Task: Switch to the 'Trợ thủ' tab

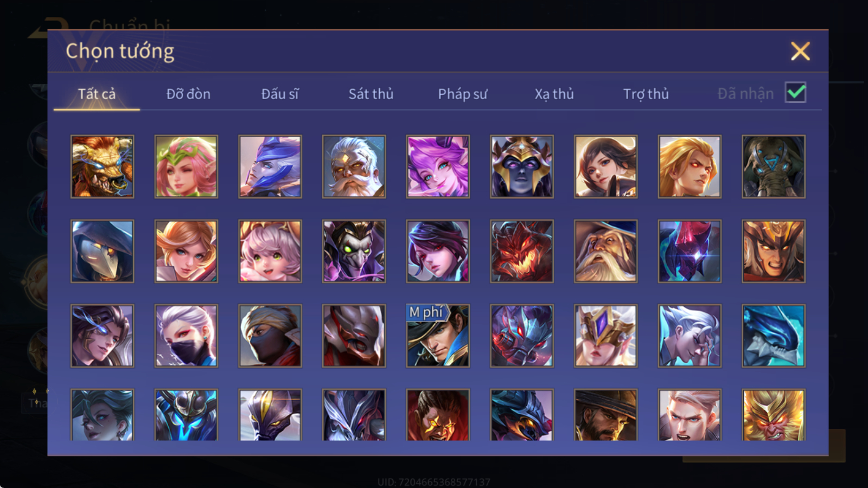Action: [646, 94]
